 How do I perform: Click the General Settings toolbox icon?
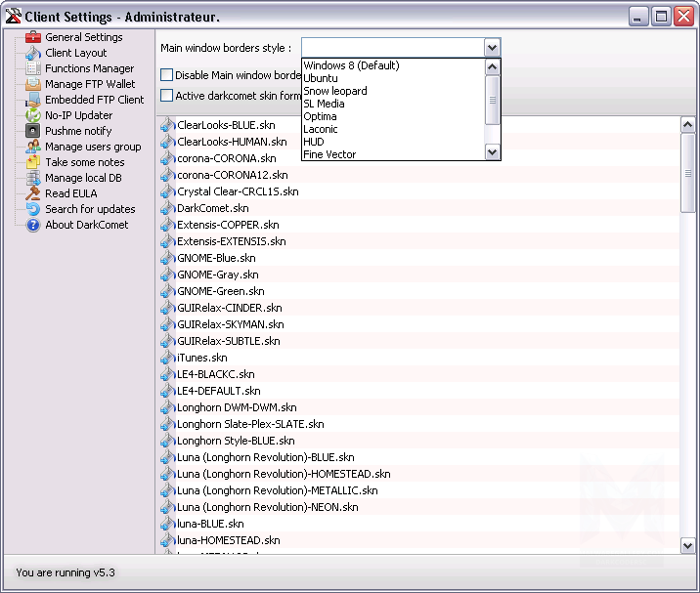point(33,37)
